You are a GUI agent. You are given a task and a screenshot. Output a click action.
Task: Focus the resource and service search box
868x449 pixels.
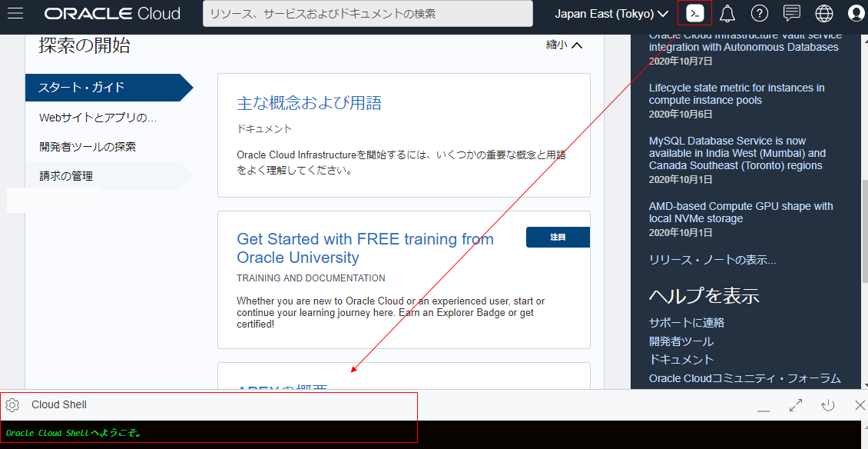(x=368, y=14)
